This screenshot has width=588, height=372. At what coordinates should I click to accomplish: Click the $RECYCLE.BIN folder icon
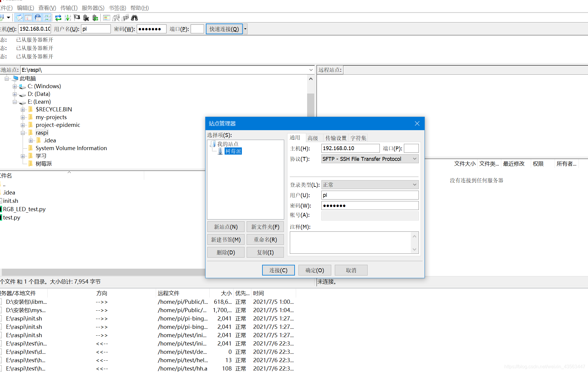(x=30, y=109)
